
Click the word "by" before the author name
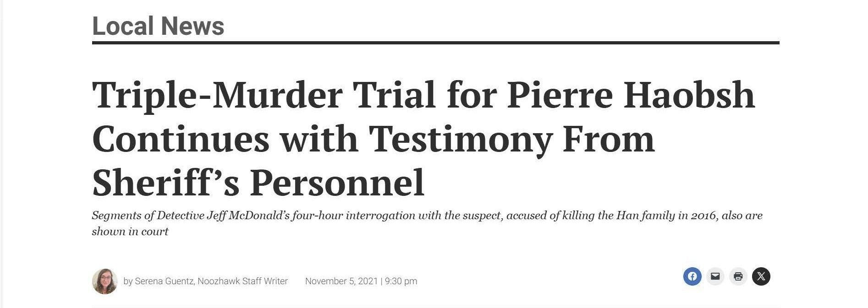(x=128, y=281)
